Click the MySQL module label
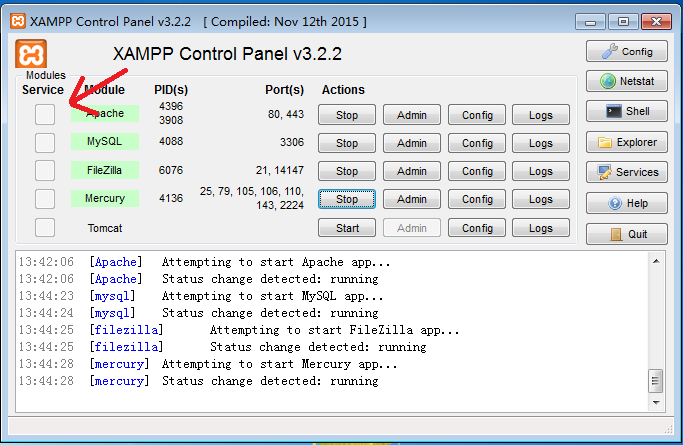Viewport: 683px width, 445px height. tap(105, 142)
